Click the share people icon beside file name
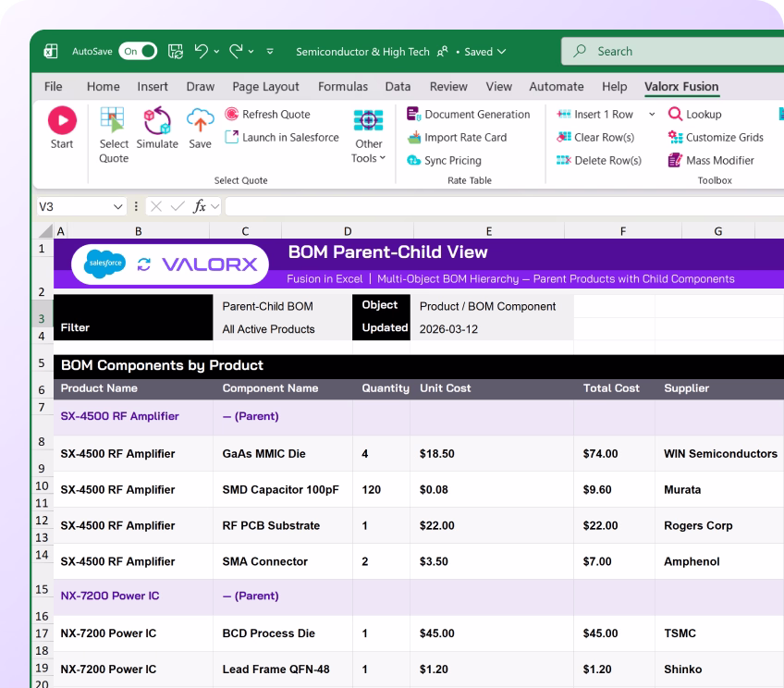Image resolution: width=784 pixels, height=688 pixels. 443,52
